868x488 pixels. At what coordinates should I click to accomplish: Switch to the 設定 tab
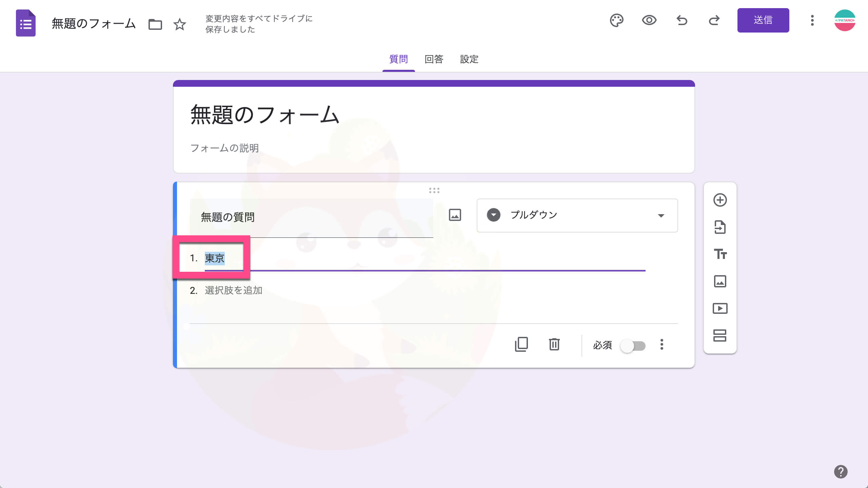469,60
